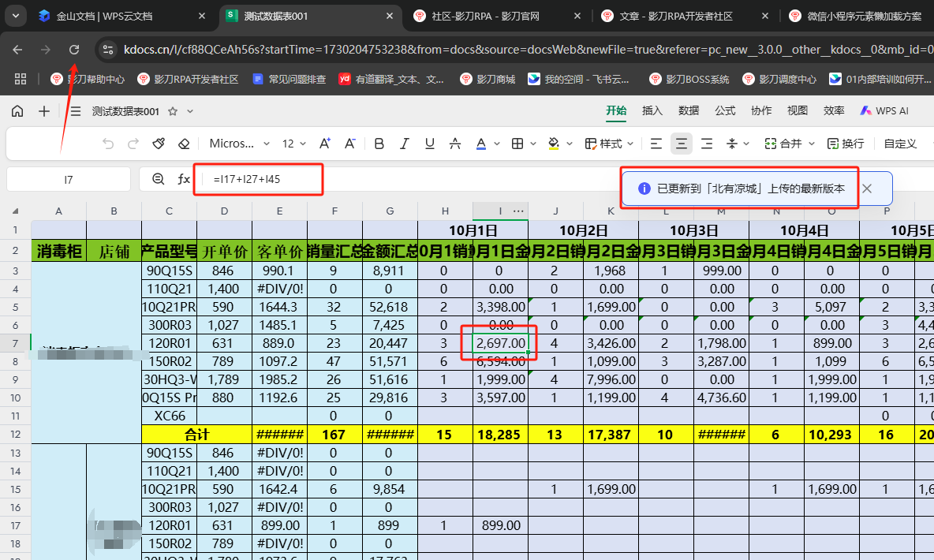Open the 样式 styles dropdown
Screen dimensions: 934x560
pos(610,144)
